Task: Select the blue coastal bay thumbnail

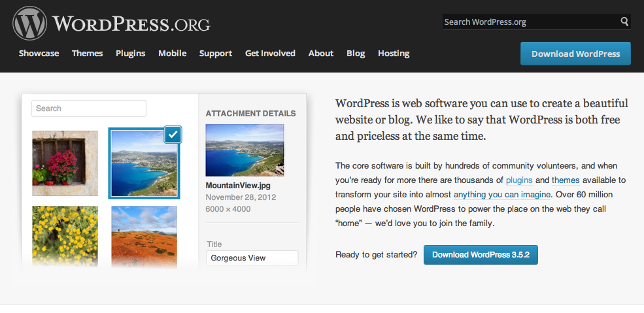Action: click(144, 163)
